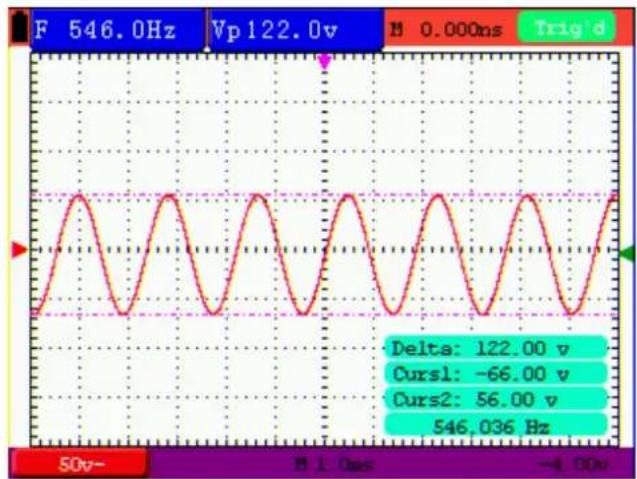Click the Curs1: -66.00 v readout
637x479 pixels.
tap(495, 374)
